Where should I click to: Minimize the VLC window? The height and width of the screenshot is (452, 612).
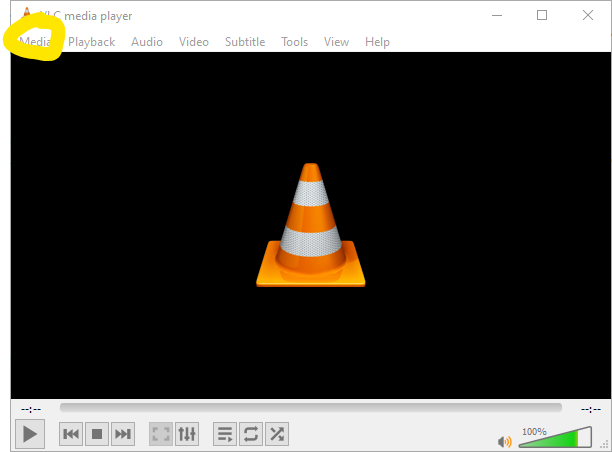tap(497, 16)
